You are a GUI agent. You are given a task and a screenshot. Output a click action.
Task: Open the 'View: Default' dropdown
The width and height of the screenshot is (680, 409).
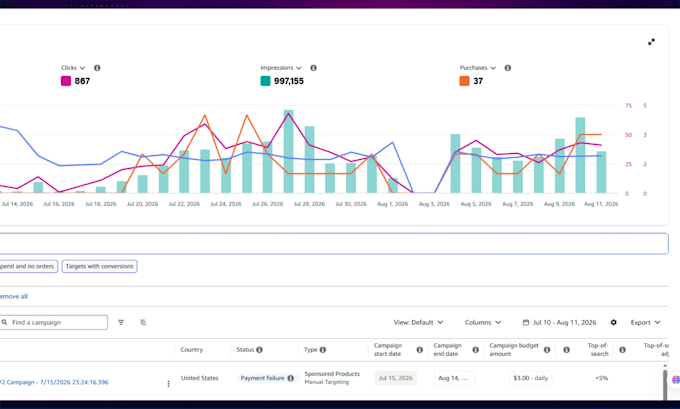[x=418, y=322]
